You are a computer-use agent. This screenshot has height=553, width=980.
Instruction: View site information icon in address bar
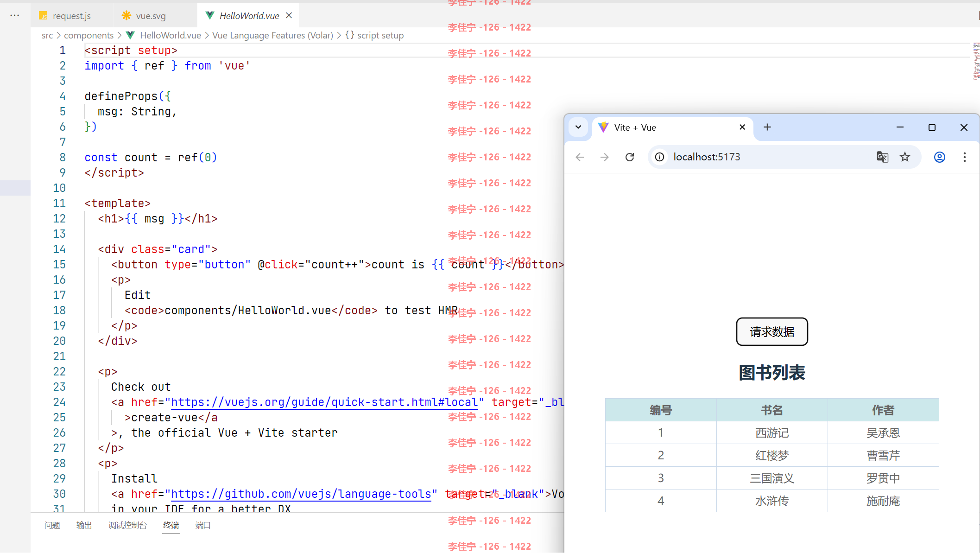tap(660, 157)
